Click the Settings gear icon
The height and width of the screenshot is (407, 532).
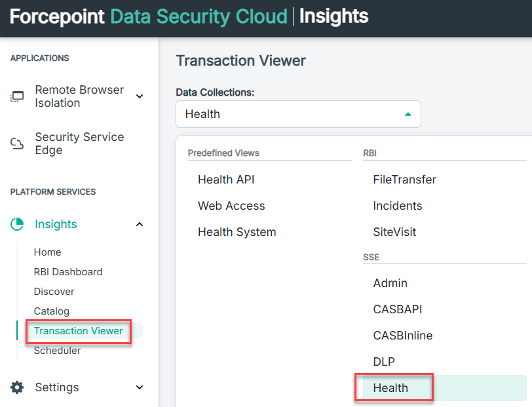[x=17, y=387]
